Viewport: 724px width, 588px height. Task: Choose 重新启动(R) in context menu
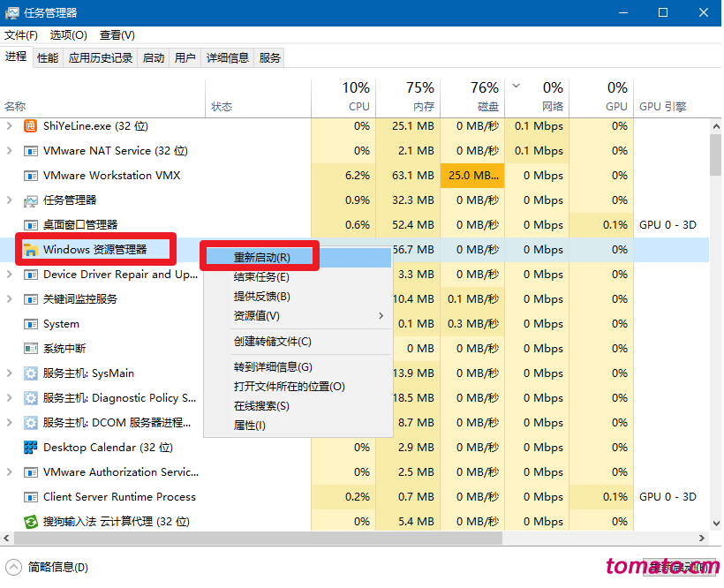click(x=298, y=258)
